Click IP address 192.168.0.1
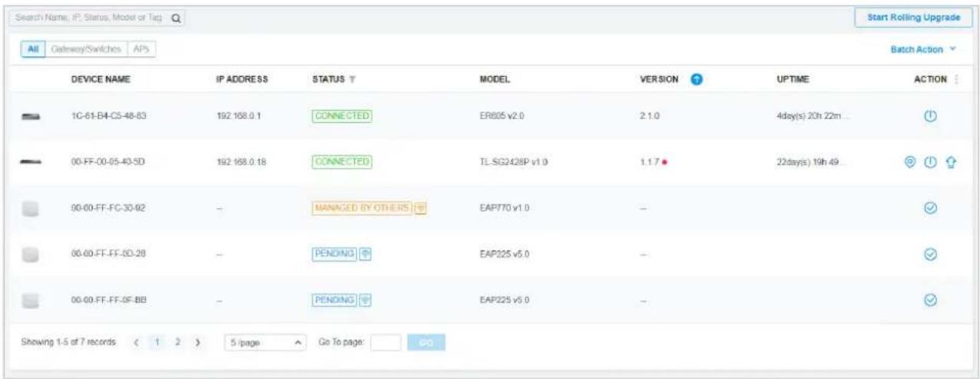 click(238, 116)
